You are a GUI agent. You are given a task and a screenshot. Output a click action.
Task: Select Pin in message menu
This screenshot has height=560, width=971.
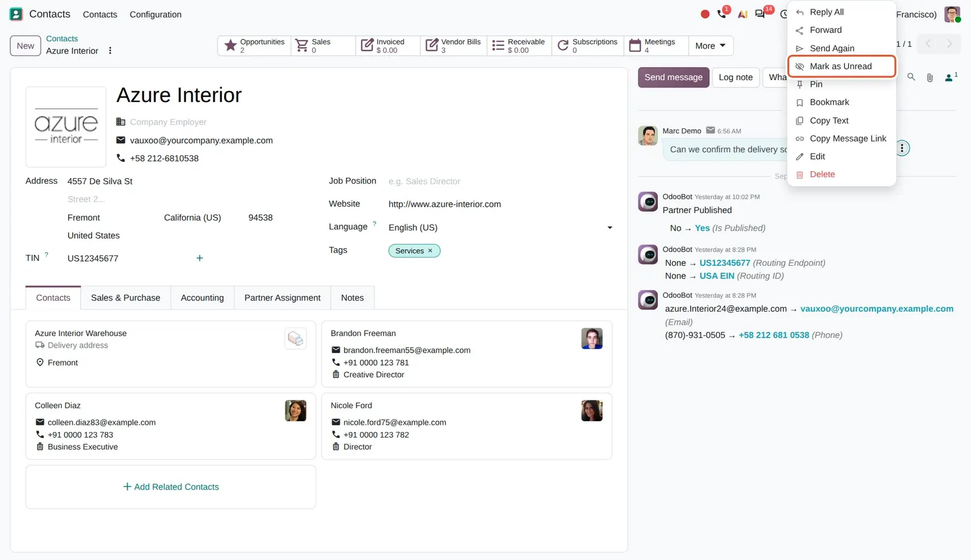842,84
